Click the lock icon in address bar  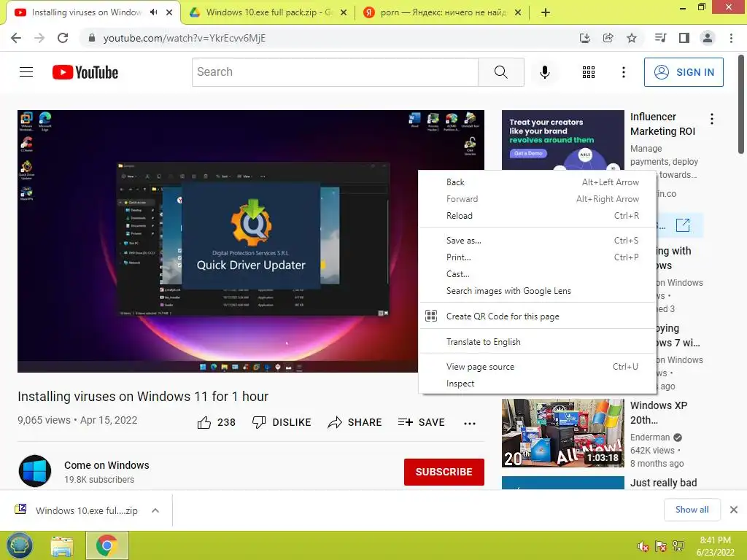point(91,38)
